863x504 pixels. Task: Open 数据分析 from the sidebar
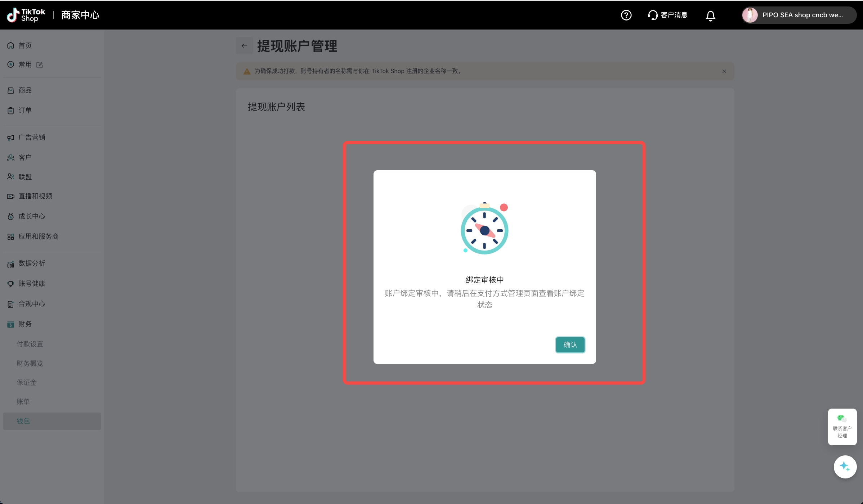point(32,264)
